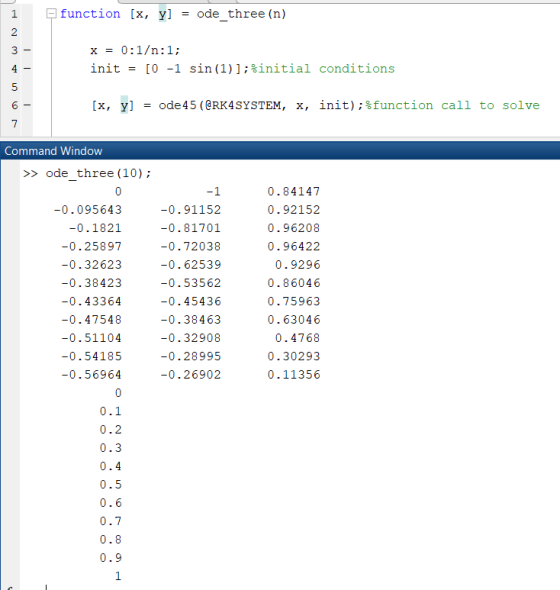Click the highlighted y on line 6

(x=124, y=105)
